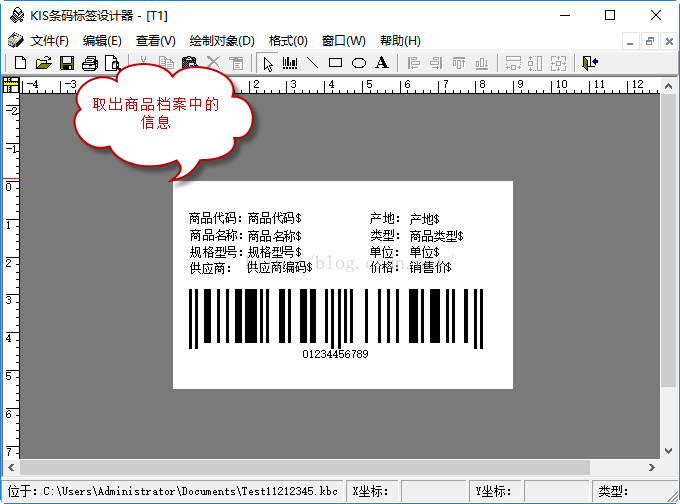Select the 商品代码$ field text

(x=274, y=218)
